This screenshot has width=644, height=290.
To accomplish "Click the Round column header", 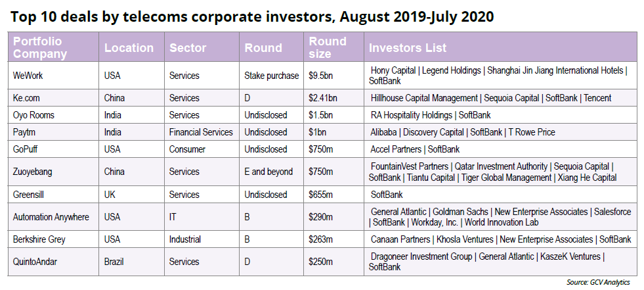I will [x=263, y=48].
